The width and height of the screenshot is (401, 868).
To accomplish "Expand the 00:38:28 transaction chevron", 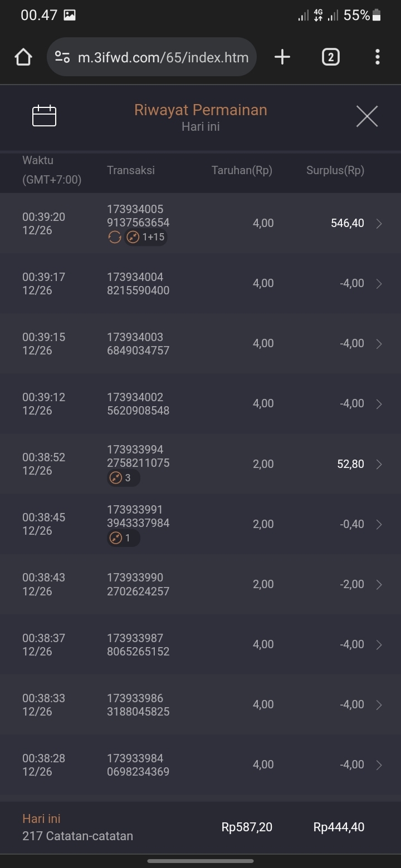I will pos(379,765).
